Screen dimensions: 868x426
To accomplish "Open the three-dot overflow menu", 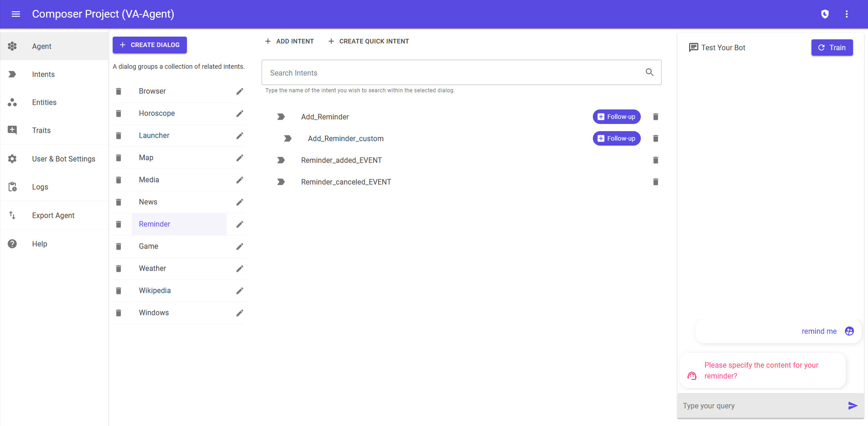I will click(x=847, y=14).
